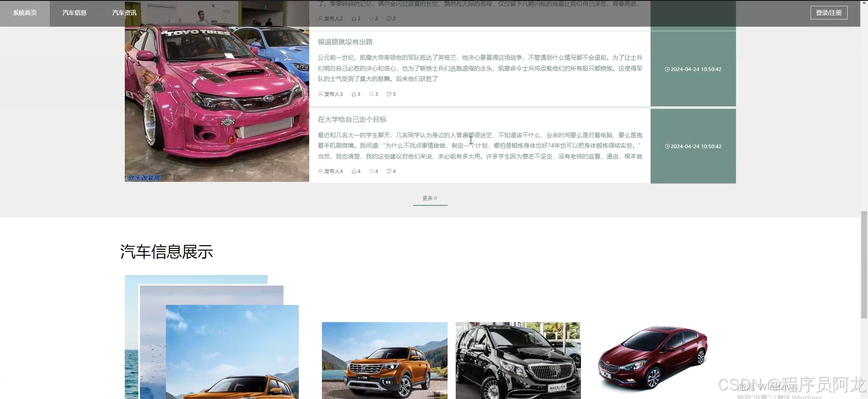Click the star icon in 发布人3 row
The width and height of the screenshot is (868, 399).
click(372, 94)
